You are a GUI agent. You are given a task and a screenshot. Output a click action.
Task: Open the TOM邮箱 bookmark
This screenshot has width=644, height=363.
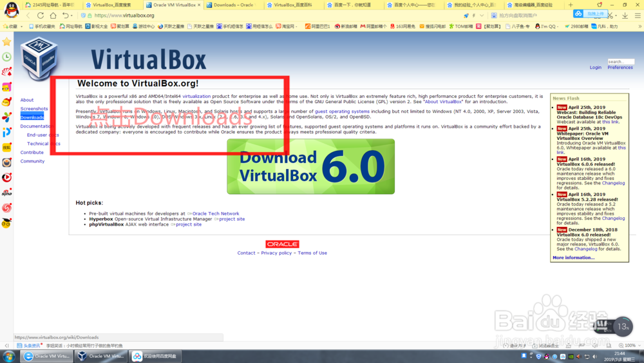point(461,26)
